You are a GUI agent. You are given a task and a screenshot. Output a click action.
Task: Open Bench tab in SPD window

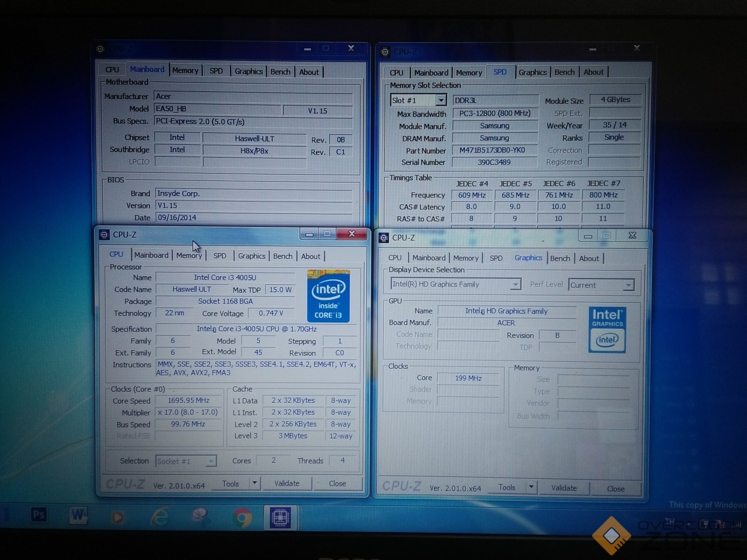(564, 72)
